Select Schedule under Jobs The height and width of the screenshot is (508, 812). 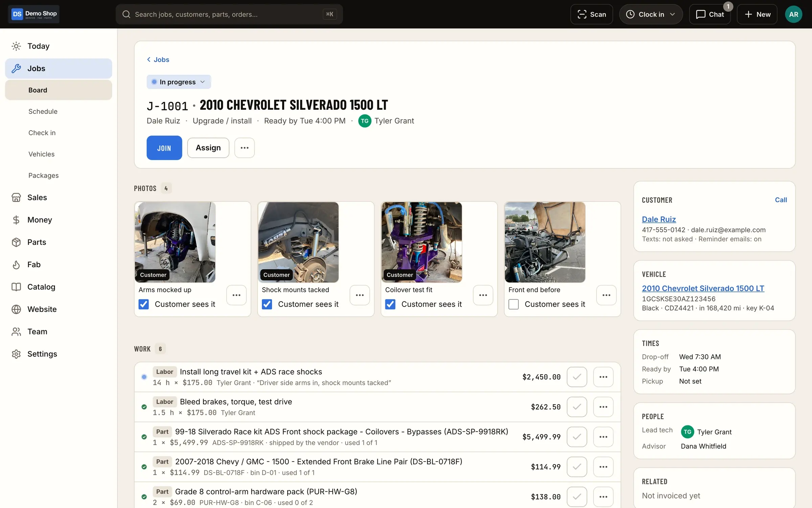pos(59,111)
